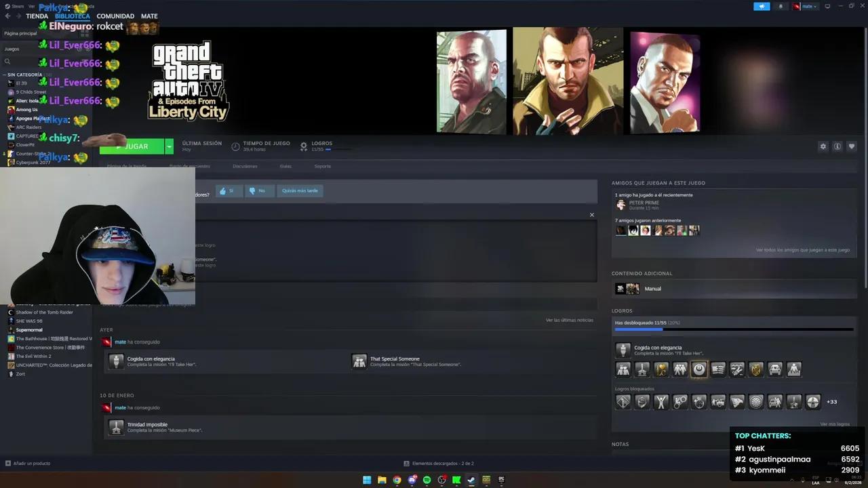Toggle notifications with the bell icon top right
The height and width of the screenshot is (488, 868).
point(782,6)
